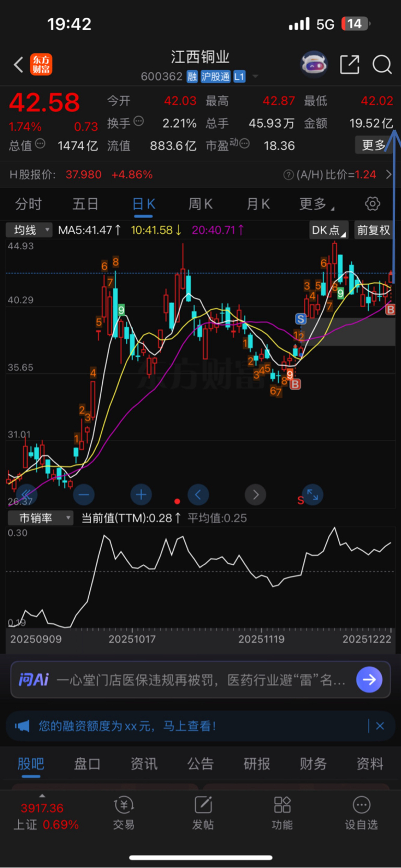
Task: Tap info icon beside 总值
Action: 40,143
